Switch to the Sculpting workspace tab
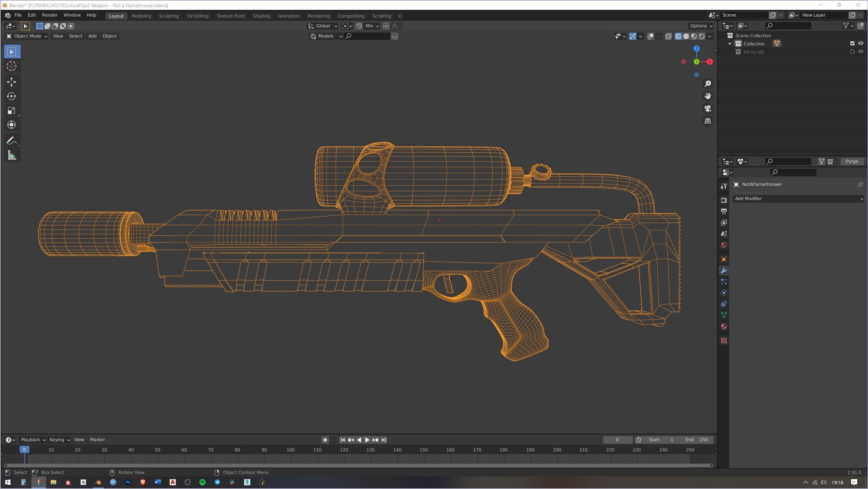This screenshot has width=868, height=489. (x=169, y=16)
